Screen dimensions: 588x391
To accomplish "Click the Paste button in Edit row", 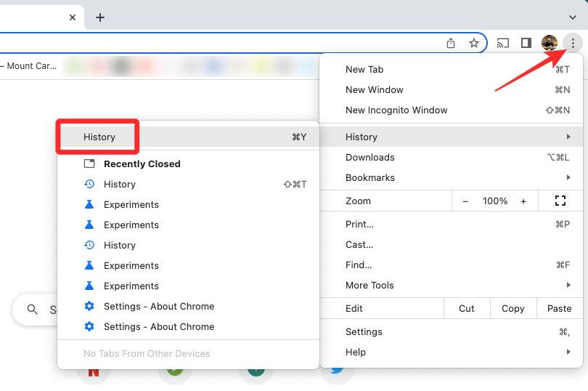I will [x=559, y=308].
